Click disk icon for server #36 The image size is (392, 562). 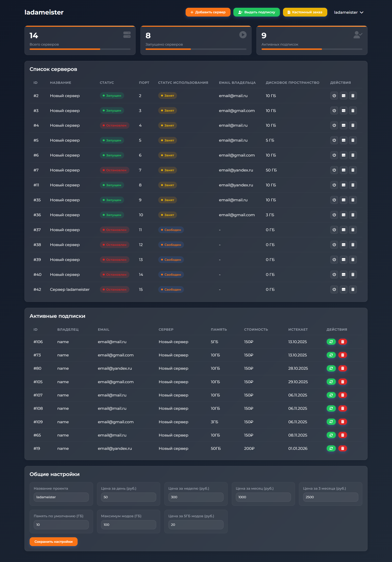tap(343, 215)
